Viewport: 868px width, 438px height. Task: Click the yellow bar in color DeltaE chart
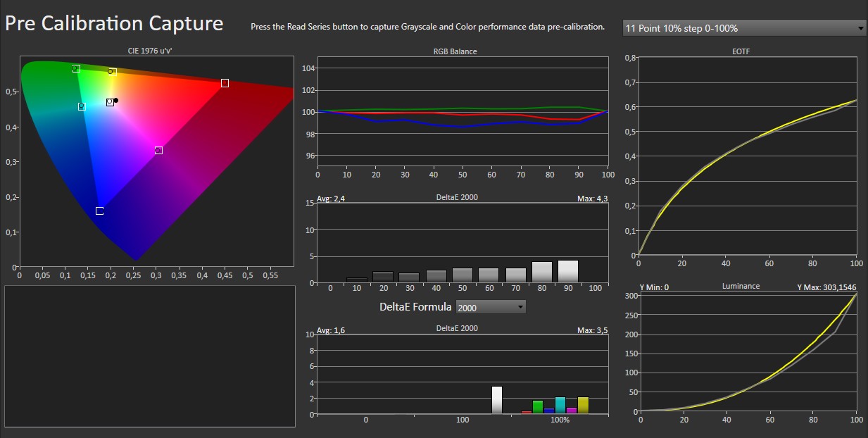583,405
